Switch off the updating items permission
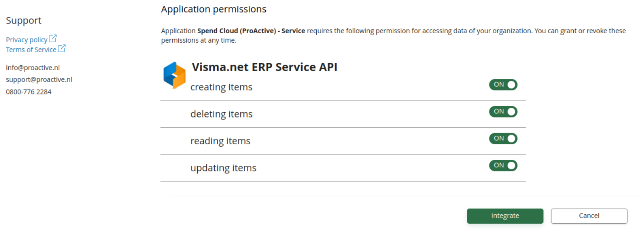 point(503,165)
